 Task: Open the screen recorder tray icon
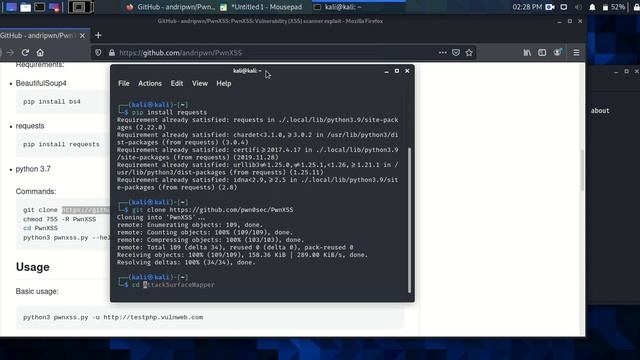tap(550, 7)
